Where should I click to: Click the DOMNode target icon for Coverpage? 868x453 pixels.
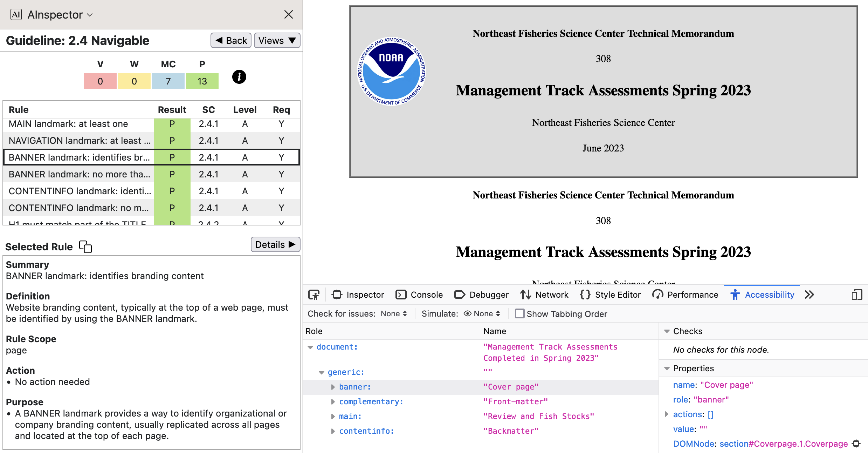coord(856,444)
